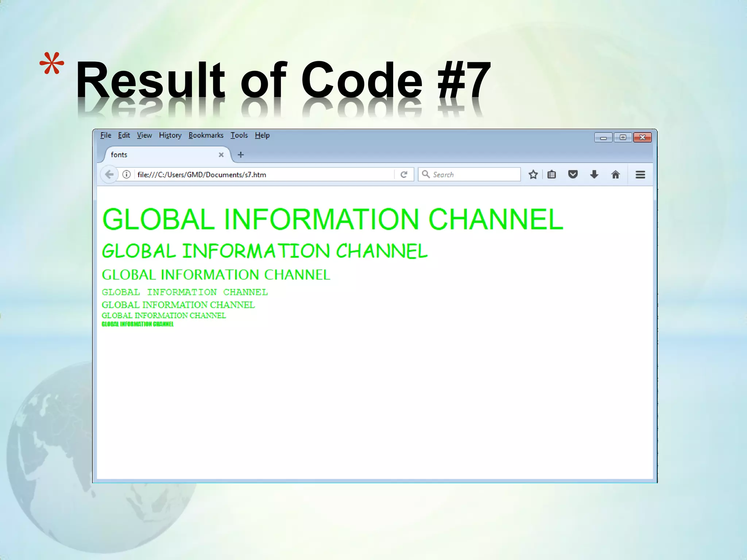Go to home page icon

(x=615, y=175)
